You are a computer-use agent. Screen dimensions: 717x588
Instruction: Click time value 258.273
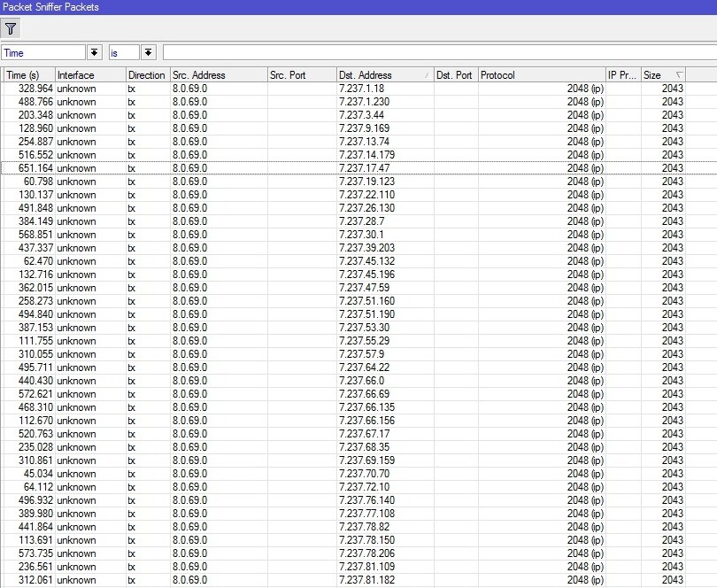coord(35,300)
